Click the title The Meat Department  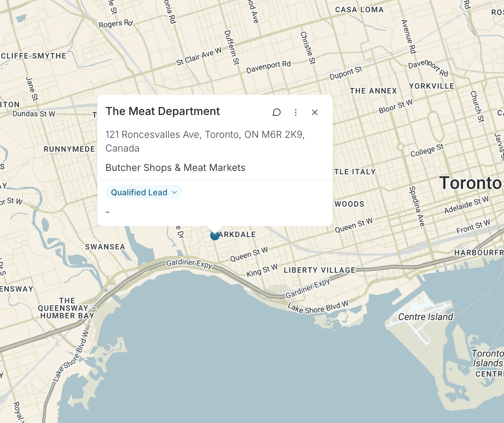pos(163,111)
